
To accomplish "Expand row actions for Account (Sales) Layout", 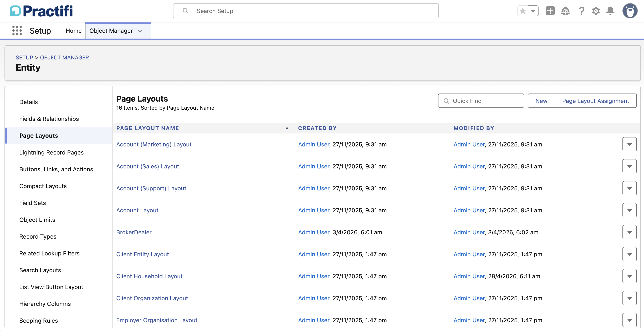I will (x=629, y=166).
